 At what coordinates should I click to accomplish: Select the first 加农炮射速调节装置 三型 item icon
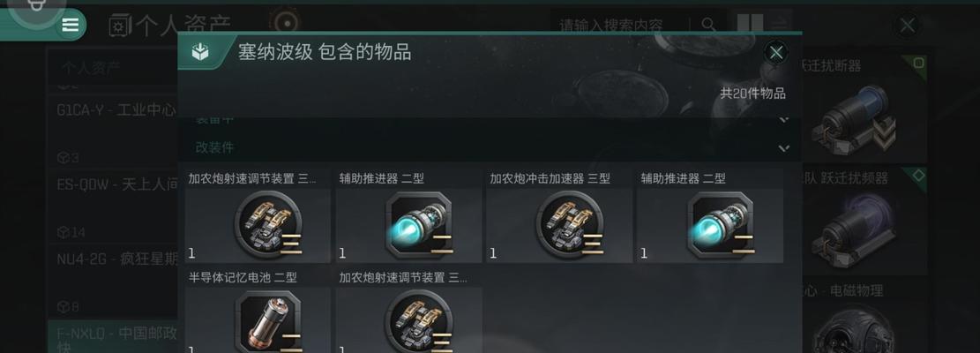click(x=267, y=224)
